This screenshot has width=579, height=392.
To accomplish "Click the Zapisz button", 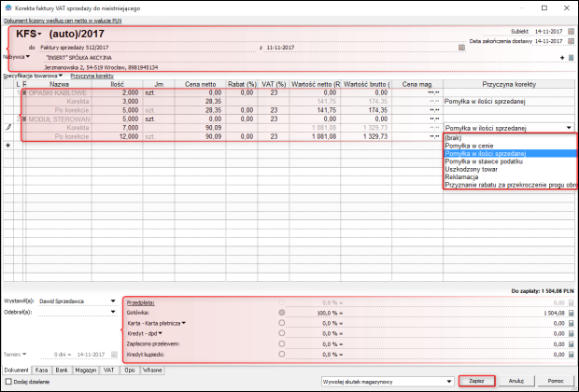I will 476,381.
